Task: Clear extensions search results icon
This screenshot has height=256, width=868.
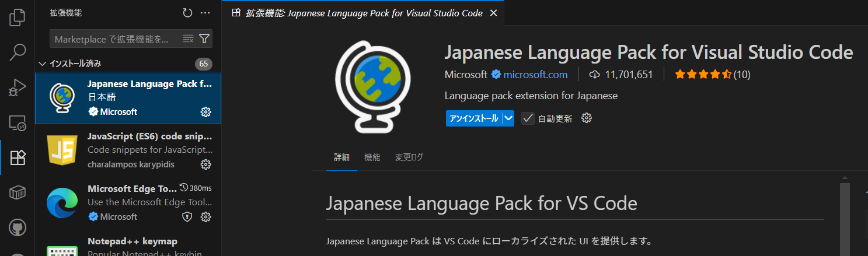Action: [x=188, y=39]
